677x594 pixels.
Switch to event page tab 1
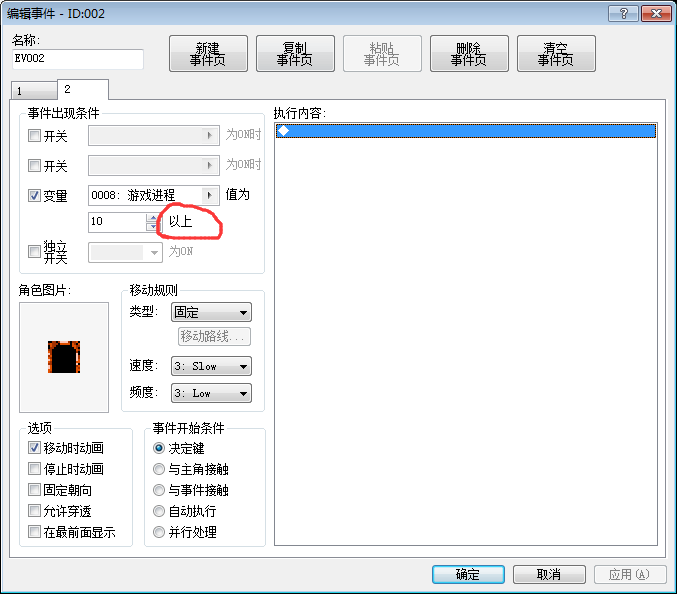tap(34, 91)
